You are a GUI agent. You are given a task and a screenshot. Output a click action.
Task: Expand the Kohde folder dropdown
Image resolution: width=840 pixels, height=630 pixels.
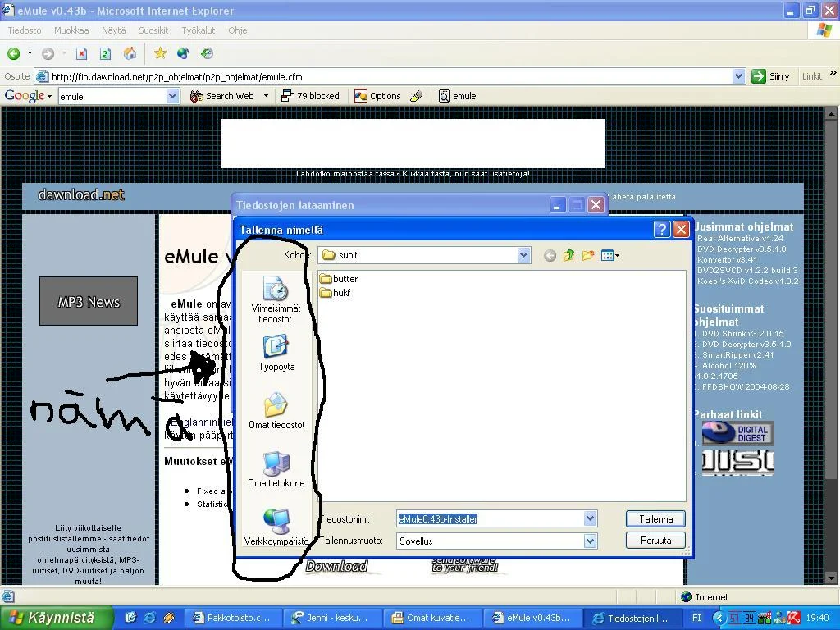click(523, 255)
